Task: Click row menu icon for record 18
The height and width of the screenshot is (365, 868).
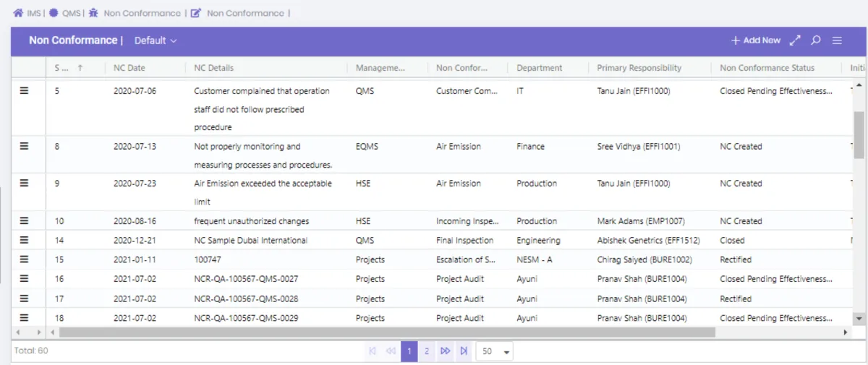Action: tap(24, 317)
